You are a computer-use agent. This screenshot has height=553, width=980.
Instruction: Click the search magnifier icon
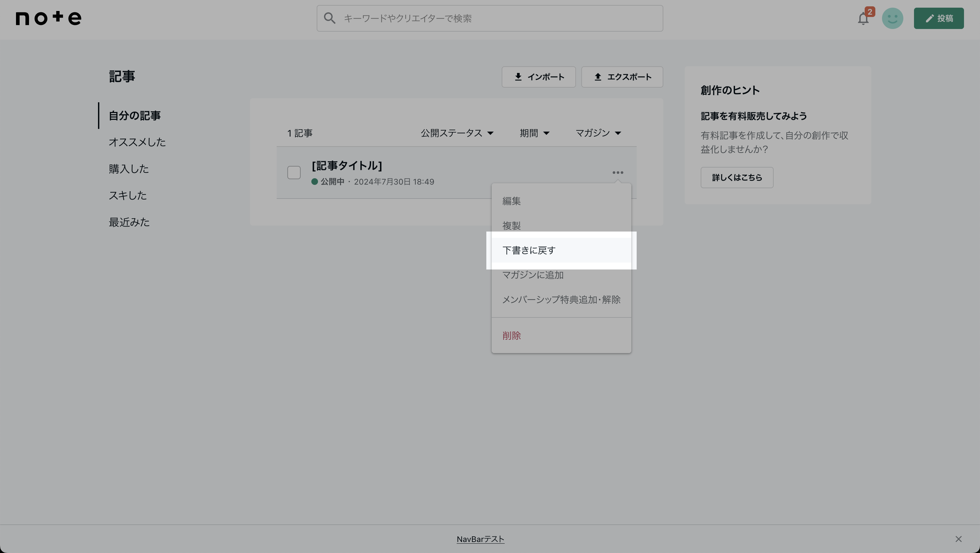(329, 18)
